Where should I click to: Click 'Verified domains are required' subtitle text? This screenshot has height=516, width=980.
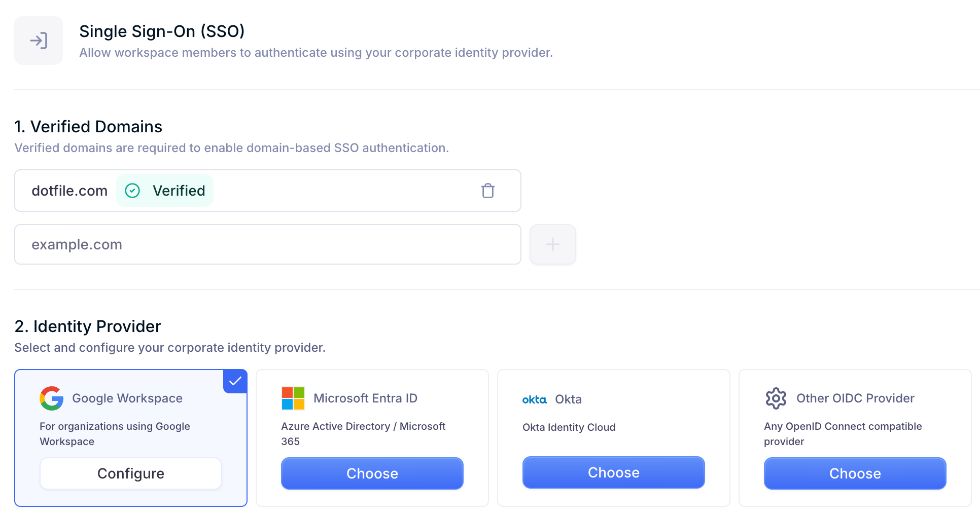232,148
